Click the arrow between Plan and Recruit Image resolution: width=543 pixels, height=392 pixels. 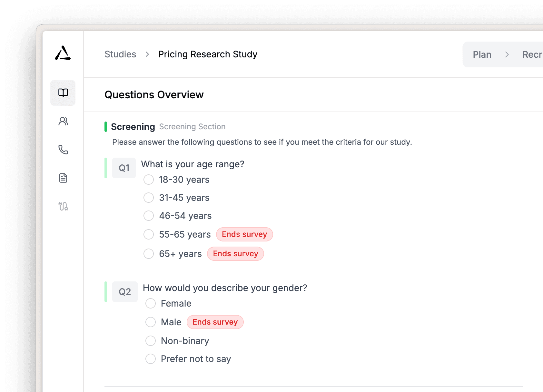pos(507,54)
